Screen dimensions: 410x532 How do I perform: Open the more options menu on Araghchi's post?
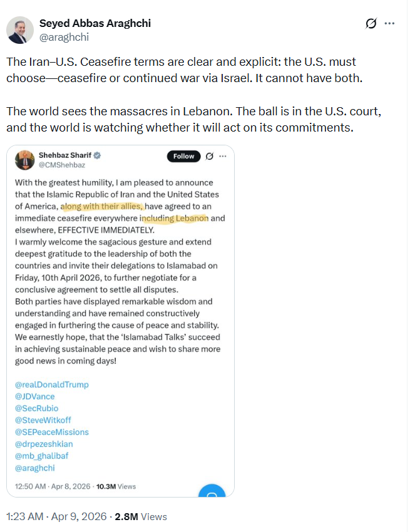tap(389, 24)
